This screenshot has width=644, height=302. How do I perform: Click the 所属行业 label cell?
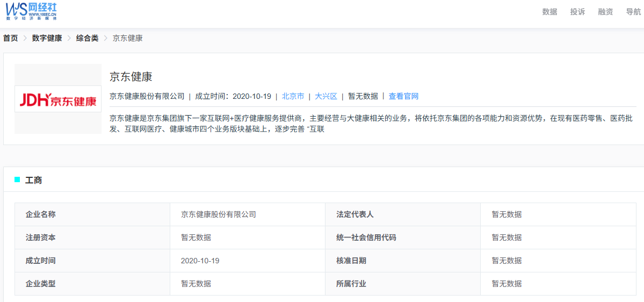403,284
